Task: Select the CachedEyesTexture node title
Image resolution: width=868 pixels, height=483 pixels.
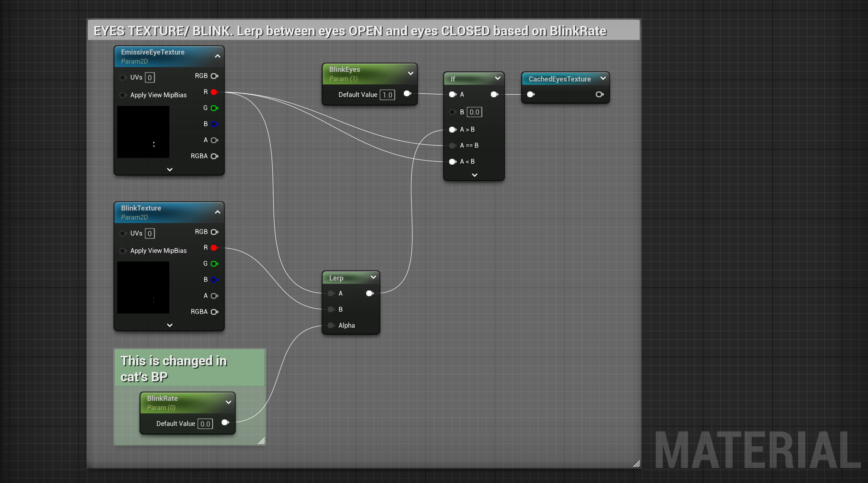Action: click(559, 79)
